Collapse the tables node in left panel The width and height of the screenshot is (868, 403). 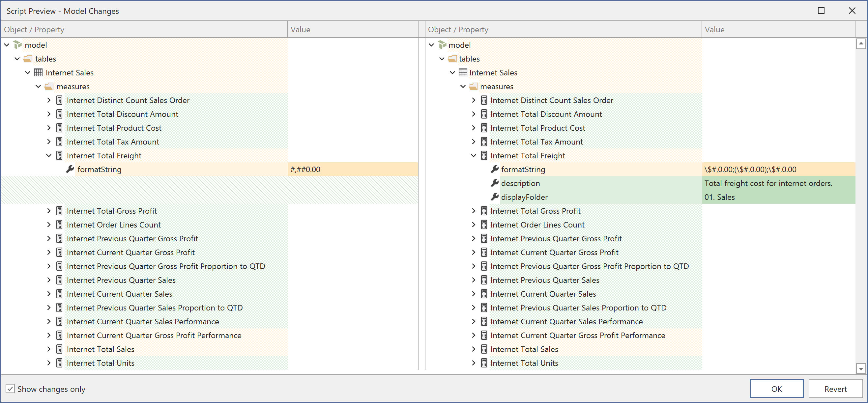(x=17, y=59)
